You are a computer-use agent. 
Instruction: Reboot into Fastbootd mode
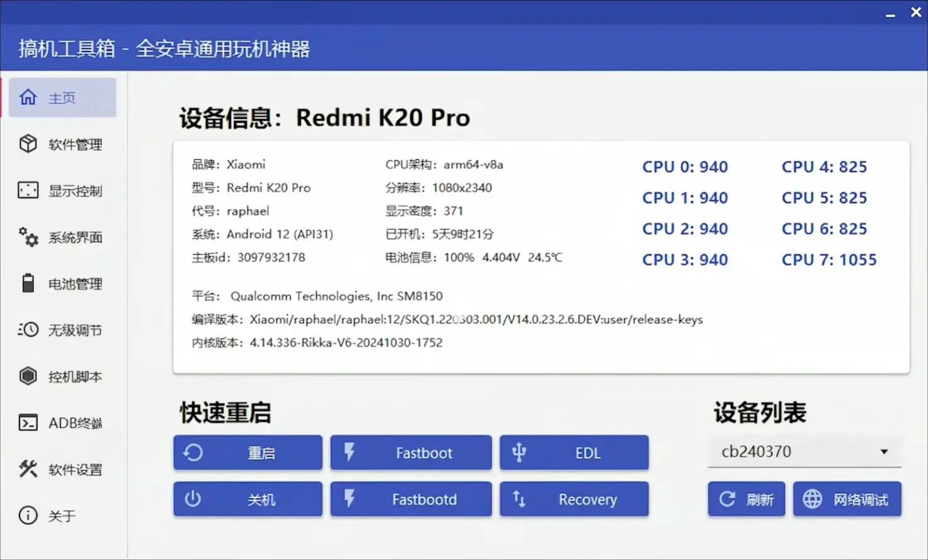click(x=411, y=500)
